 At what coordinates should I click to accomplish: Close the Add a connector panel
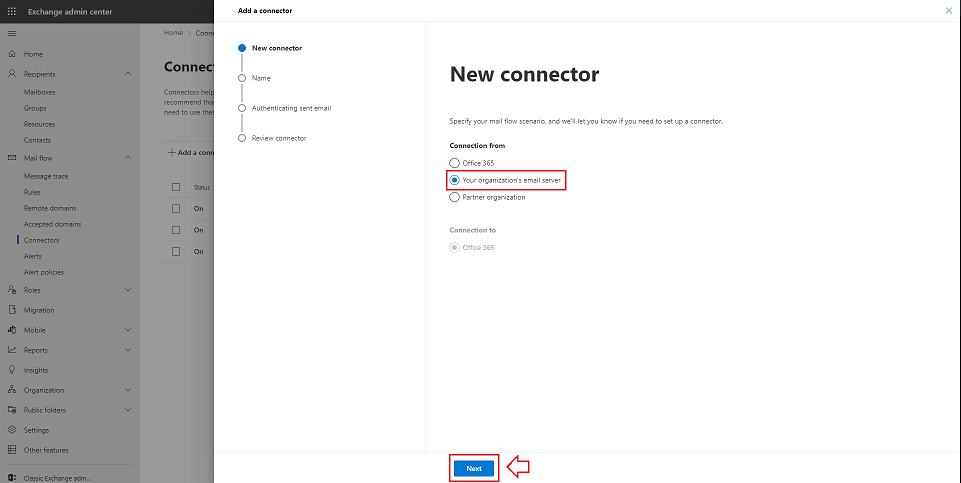(x=948, y=10)
